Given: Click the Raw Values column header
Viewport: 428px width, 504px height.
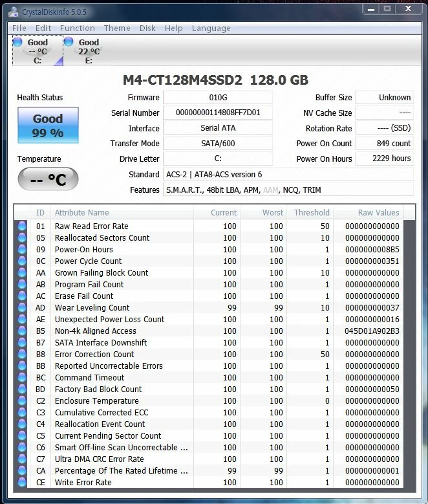Looking at the screenshot, I should [369, 212].
